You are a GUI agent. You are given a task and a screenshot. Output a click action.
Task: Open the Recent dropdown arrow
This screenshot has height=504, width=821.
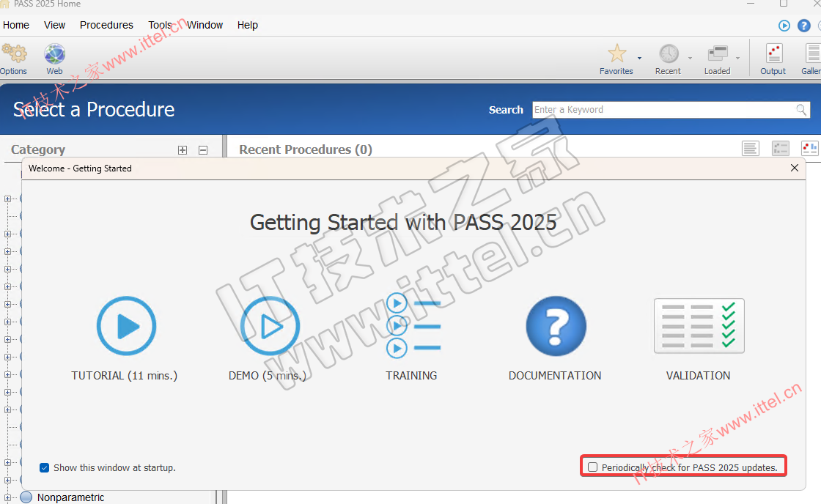click(x=690, y=58)
